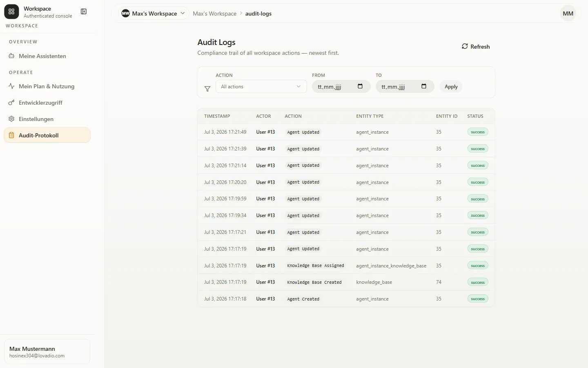Select the Jul 3, 2026 17:19:59 timestamp
Viewport: 588px width, 368px height.
click(x=225, y=199)
